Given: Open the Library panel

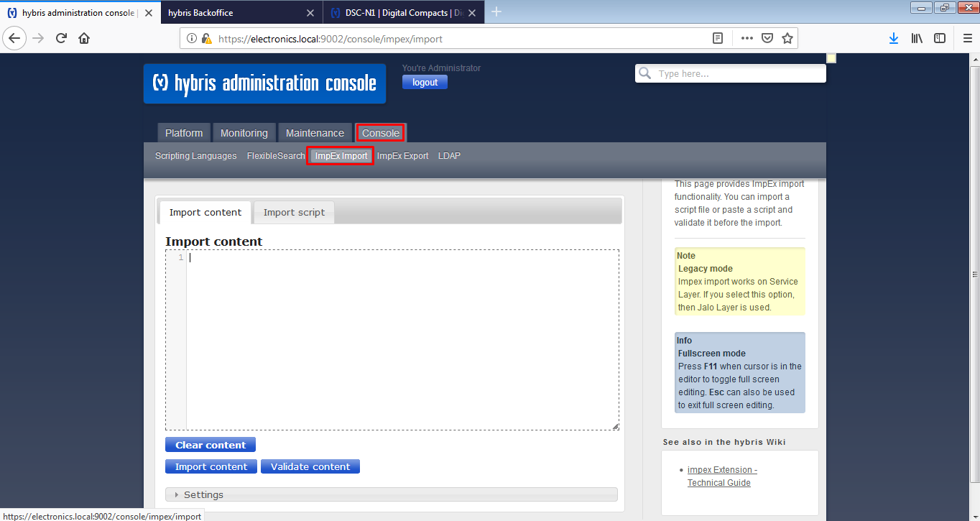Looking at the screenshot, I should [916, 37].
